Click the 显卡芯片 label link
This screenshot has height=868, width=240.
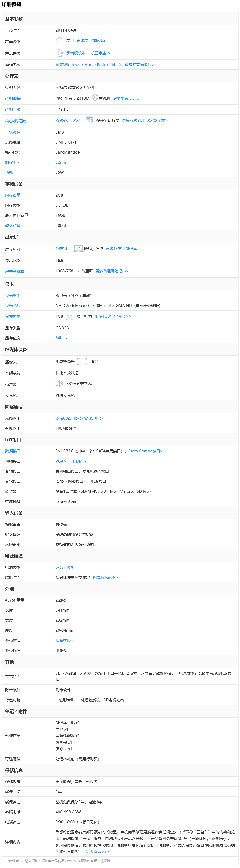pos(13,306)
